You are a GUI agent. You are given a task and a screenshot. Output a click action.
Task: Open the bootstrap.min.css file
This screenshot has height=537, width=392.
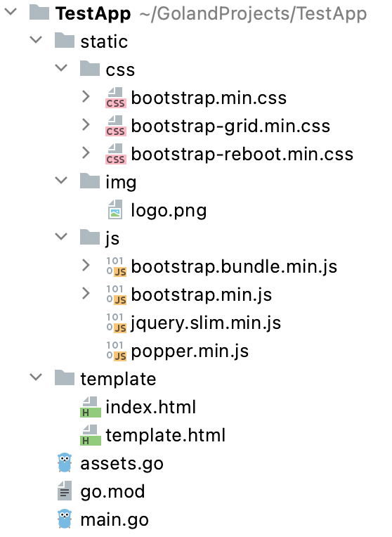tap(209, 98)
